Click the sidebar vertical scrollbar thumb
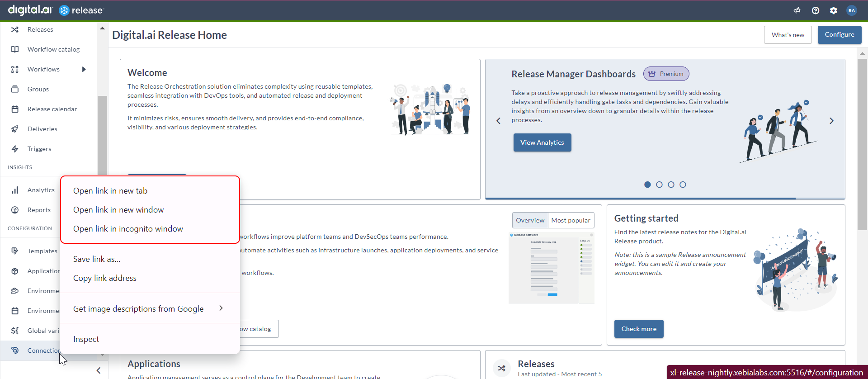This screenshot has width=868, height=379. point(102,135)
